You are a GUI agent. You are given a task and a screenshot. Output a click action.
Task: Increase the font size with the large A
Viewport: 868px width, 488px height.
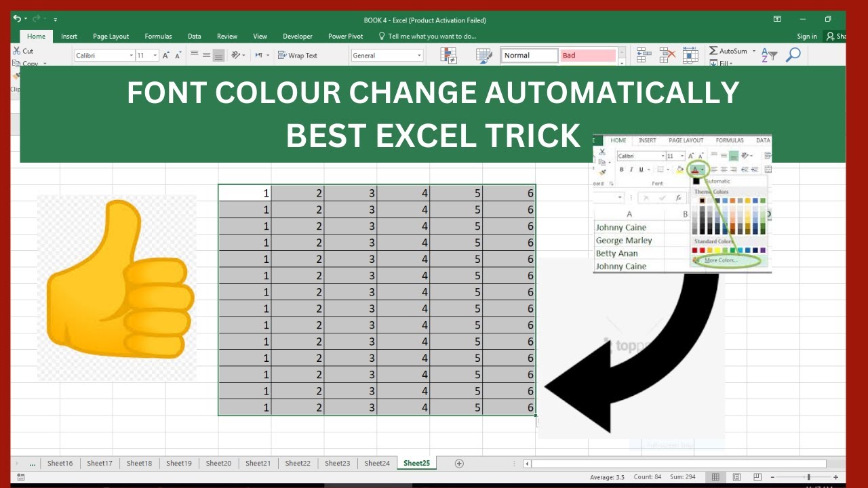click(165, 56)
